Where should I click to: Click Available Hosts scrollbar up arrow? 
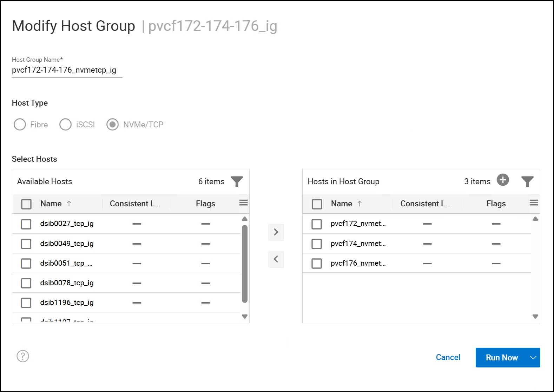245,219
